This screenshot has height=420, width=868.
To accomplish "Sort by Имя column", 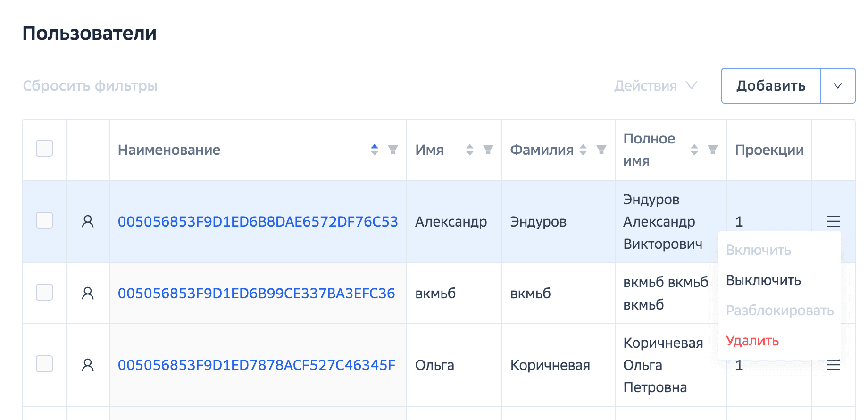I will (x=469, y=150).
